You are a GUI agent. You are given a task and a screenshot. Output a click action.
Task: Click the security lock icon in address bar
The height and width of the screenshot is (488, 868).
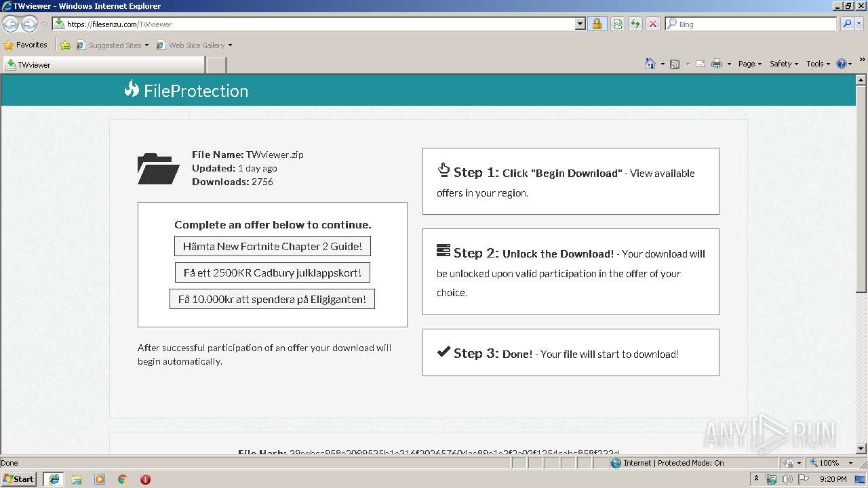point(597,24)
